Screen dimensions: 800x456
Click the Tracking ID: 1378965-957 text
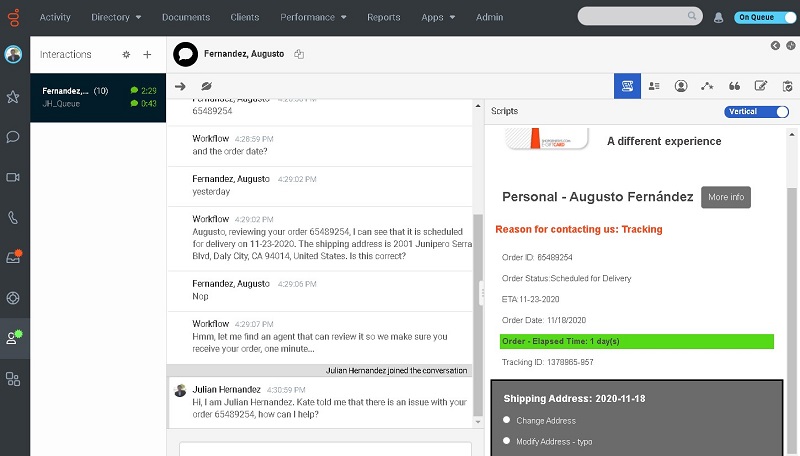547,362
